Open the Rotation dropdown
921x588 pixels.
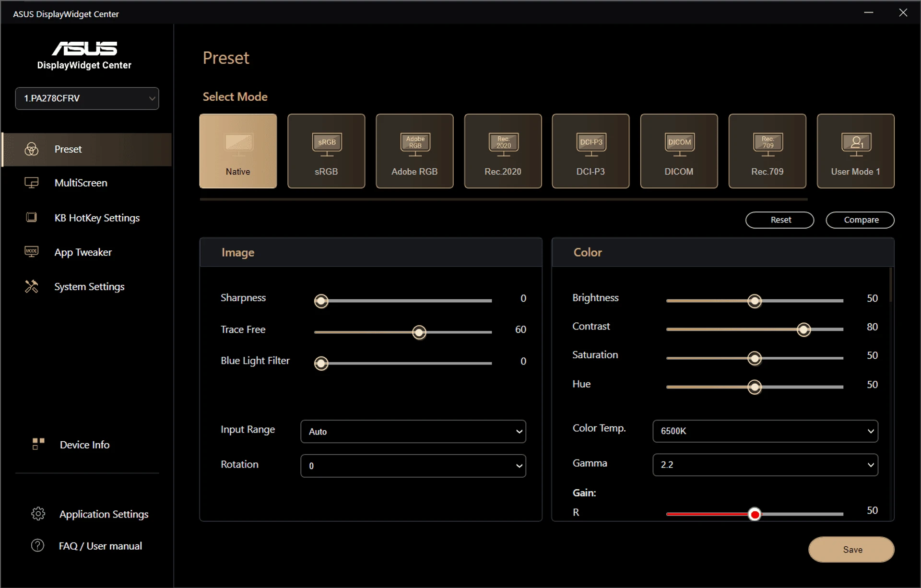(x=413, y=466)
